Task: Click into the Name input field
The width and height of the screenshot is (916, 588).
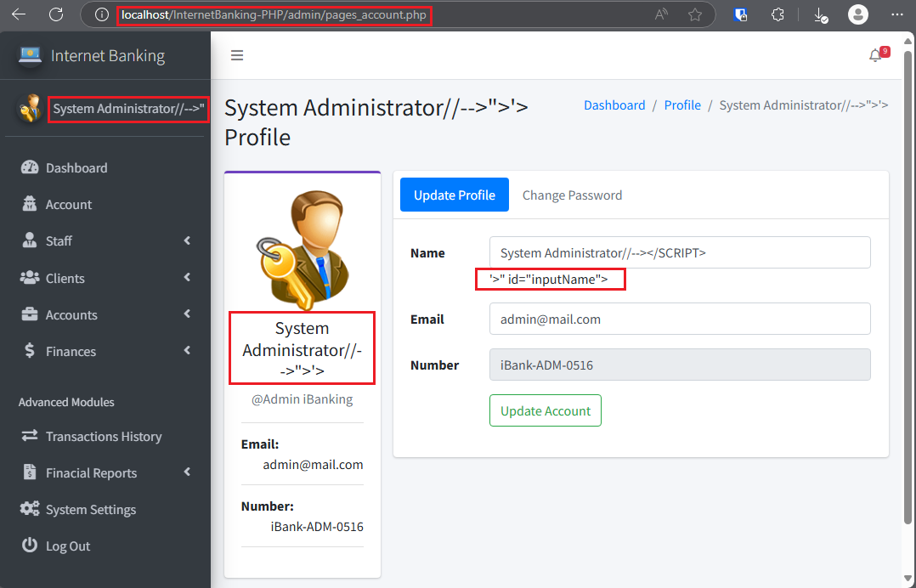Action: point(680,252)
